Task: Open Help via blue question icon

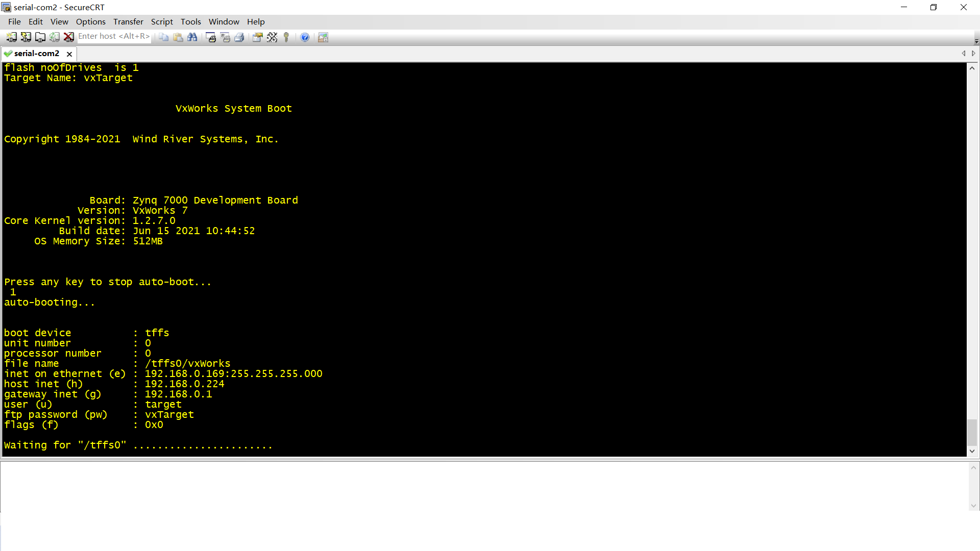Action: (x=305, y=37)
